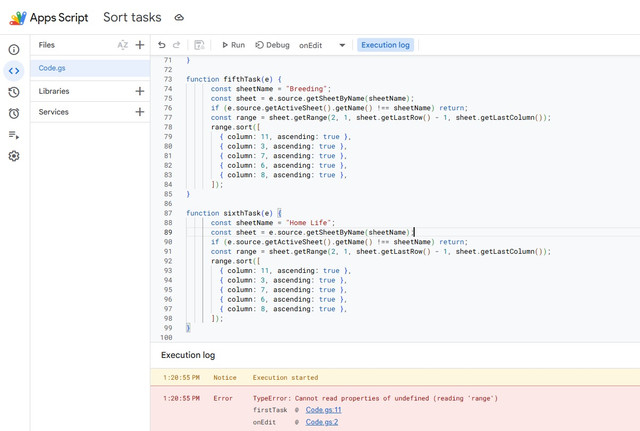The image size is (640, 431).
Task: Debug the selected function
Action: coord(272,45)
